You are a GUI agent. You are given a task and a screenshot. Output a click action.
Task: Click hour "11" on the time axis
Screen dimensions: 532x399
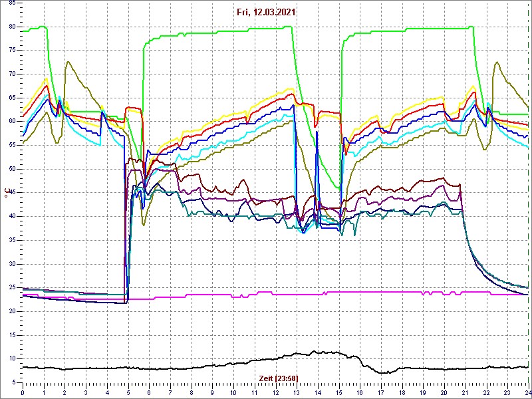tap(254, 392)
